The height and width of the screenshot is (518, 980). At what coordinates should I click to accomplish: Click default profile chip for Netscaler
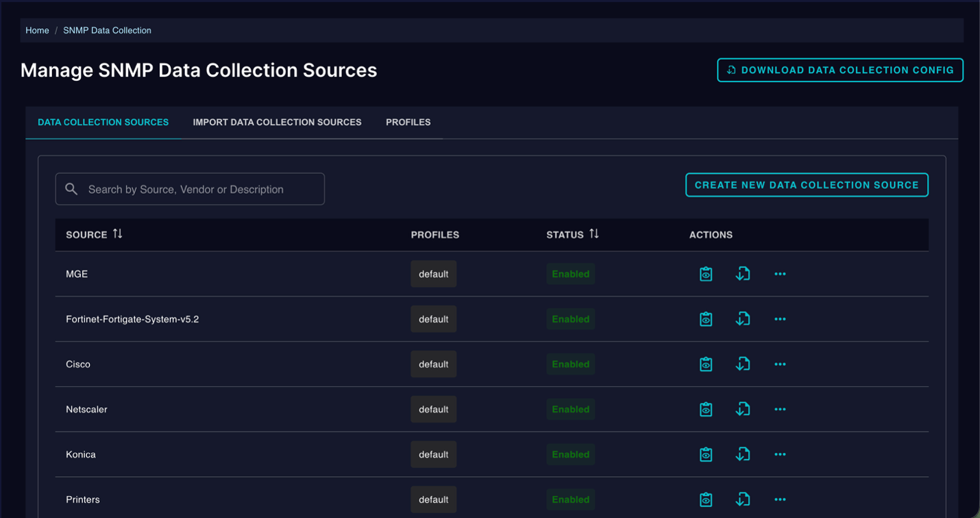pos(434,410)
